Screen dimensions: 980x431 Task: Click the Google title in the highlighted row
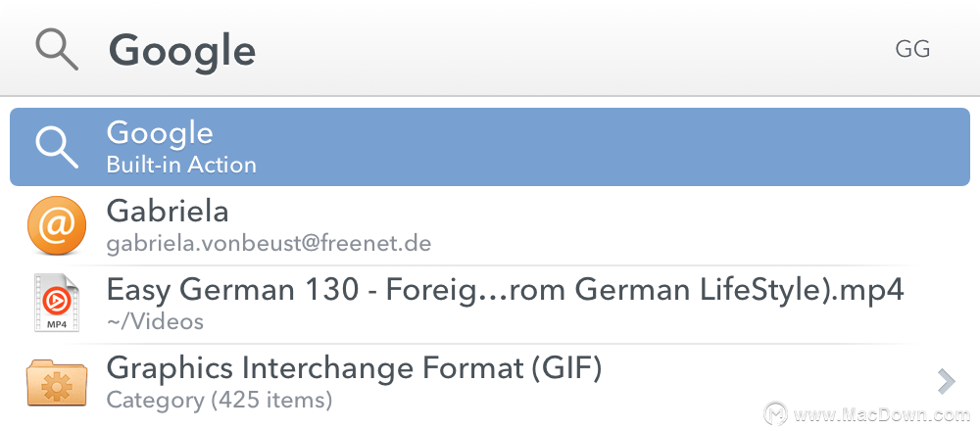coord(160,135)
